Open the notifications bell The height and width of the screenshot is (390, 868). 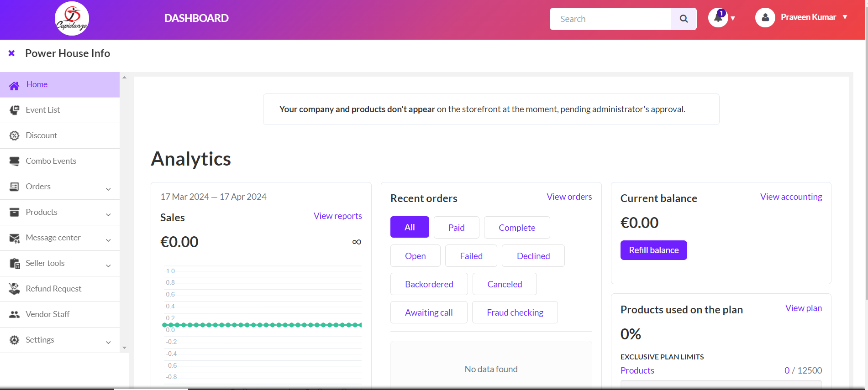click(x=718, y=18)
